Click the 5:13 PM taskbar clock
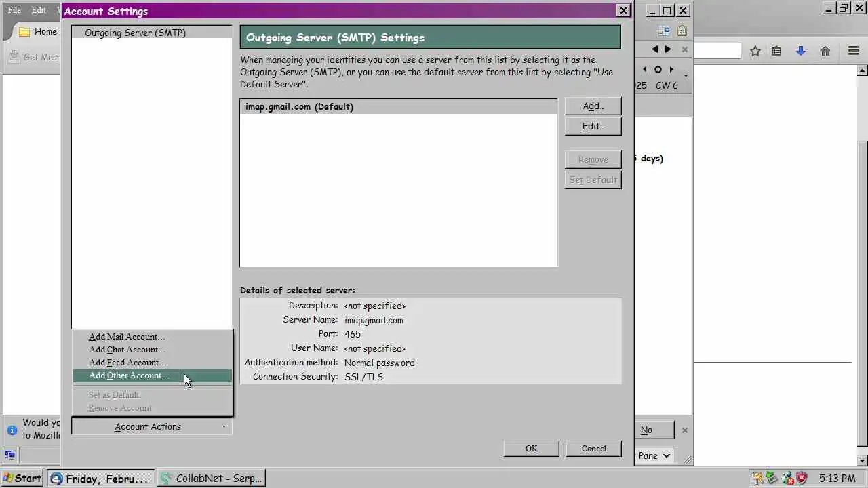This screenshot has width=868, height=488. coord(837,479)
